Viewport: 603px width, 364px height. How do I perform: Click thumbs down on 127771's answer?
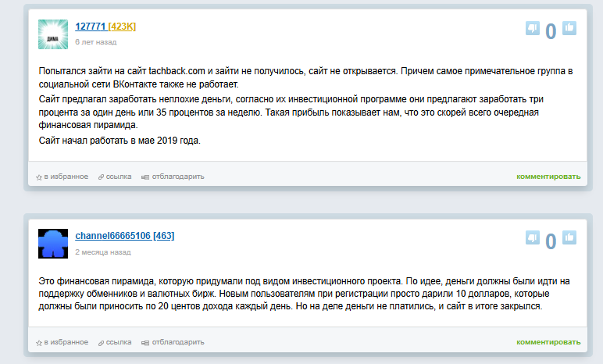pyautogui.click(x=533, y=28)
